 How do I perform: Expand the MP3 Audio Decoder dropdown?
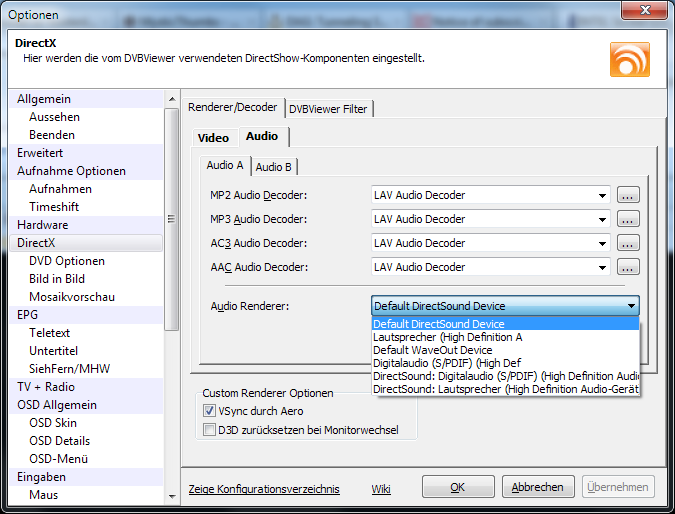click(602, 220)
